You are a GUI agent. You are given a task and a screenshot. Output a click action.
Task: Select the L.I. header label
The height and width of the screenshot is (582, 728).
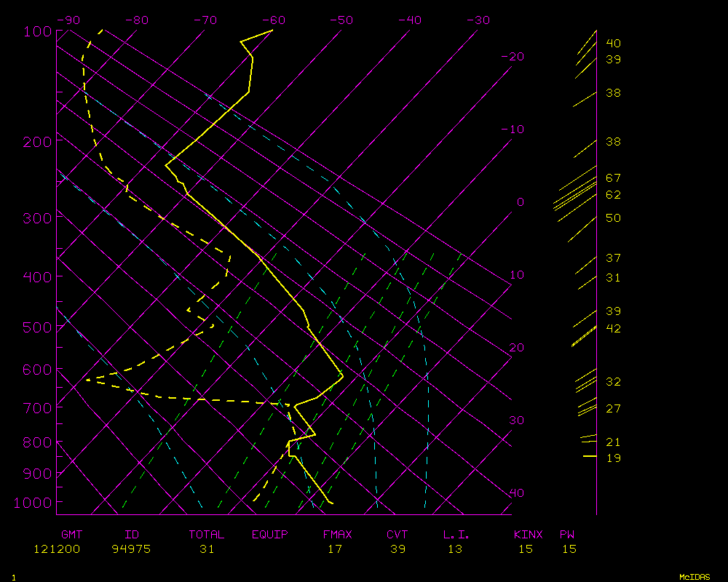456,535
